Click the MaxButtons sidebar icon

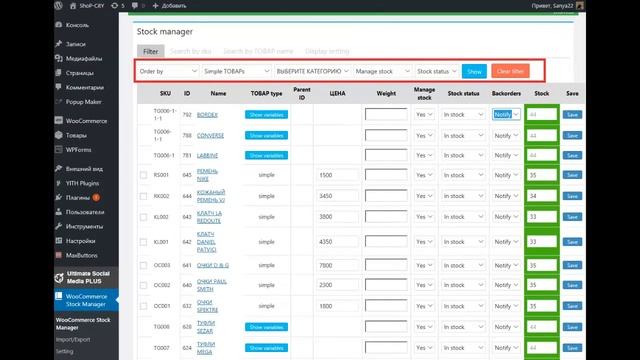(x=59, y=255)
